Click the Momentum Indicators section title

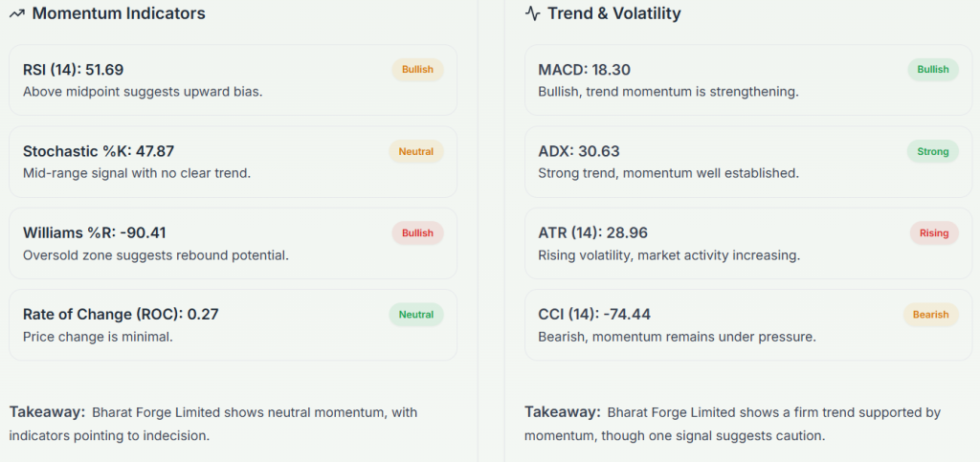[x=119, y=14]
